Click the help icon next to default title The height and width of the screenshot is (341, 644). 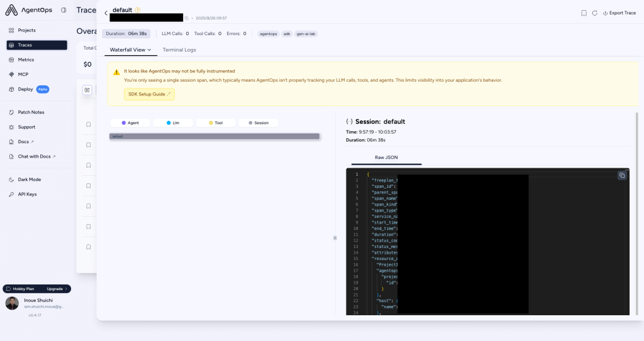(138, 10)
